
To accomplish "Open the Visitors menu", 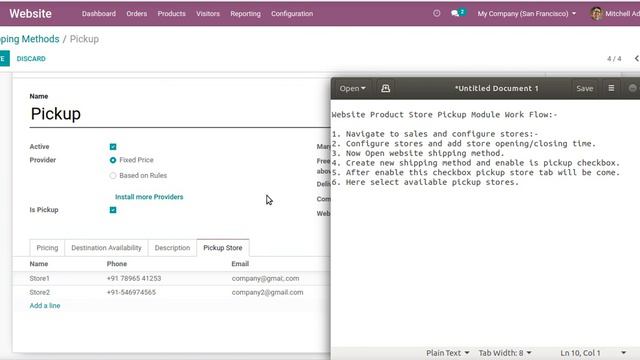I will click(x=208, y=13).
